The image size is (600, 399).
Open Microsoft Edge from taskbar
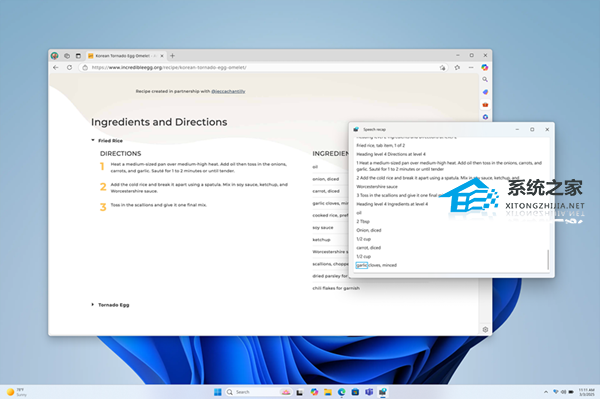[x=341, y=392]
